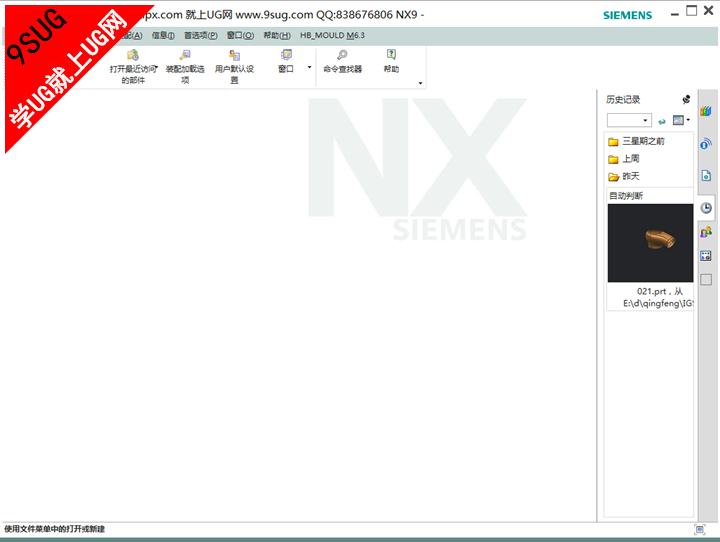Launch Command Finder (命令查找器) magnifier icon
The width and height of the screenshot is (720, 542).
(342, 55)
